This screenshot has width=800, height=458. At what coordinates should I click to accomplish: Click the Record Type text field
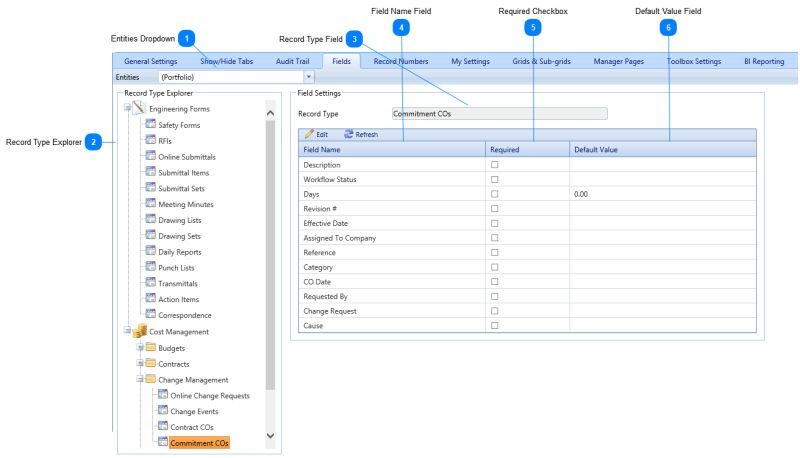point(499,114)
